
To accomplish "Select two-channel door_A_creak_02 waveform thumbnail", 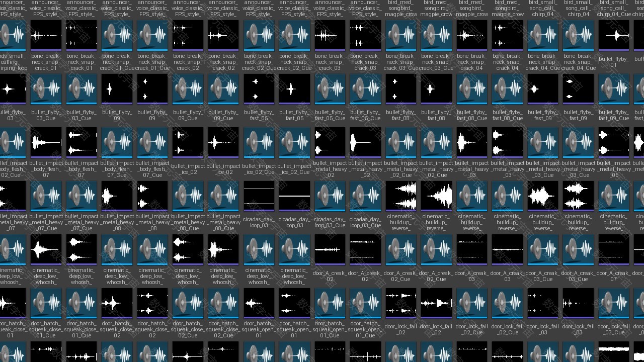I will (365, 250).
